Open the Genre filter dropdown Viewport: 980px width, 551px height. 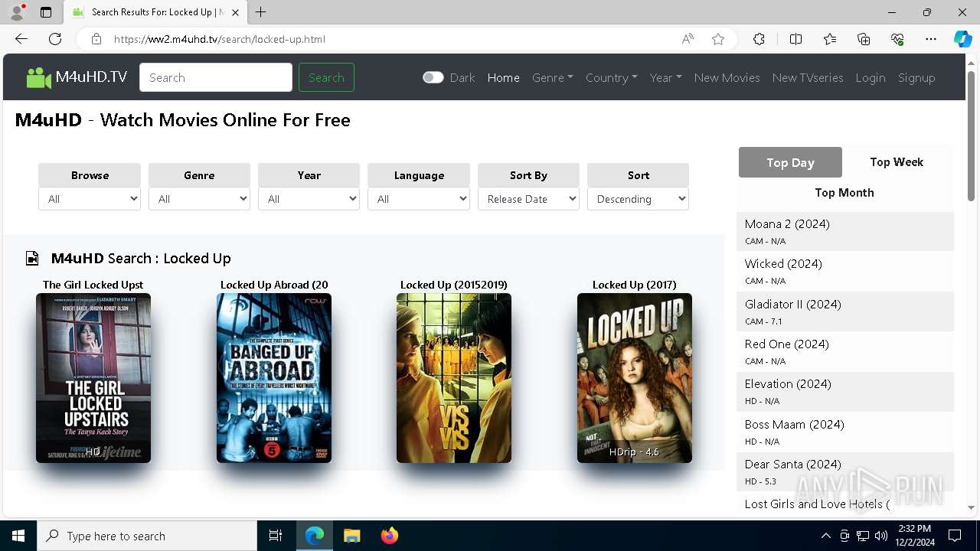[x=199, y=199]
